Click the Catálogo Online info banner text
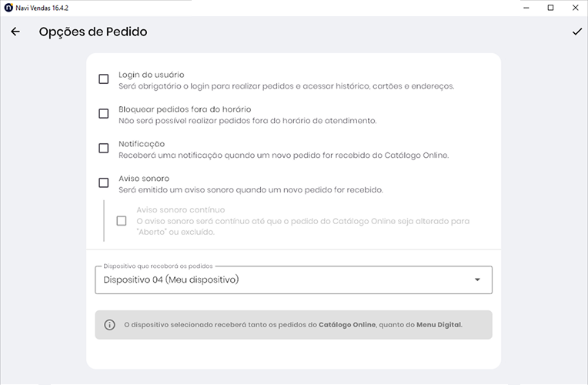 pos(293,325)
